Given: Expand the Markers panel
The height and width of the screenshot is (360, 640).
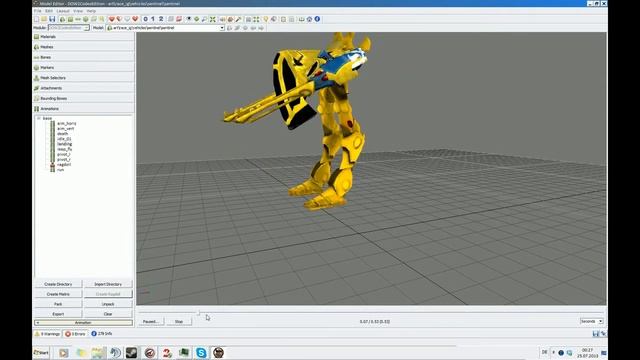Looking at the screenshot, I should [x=83, y=67].
